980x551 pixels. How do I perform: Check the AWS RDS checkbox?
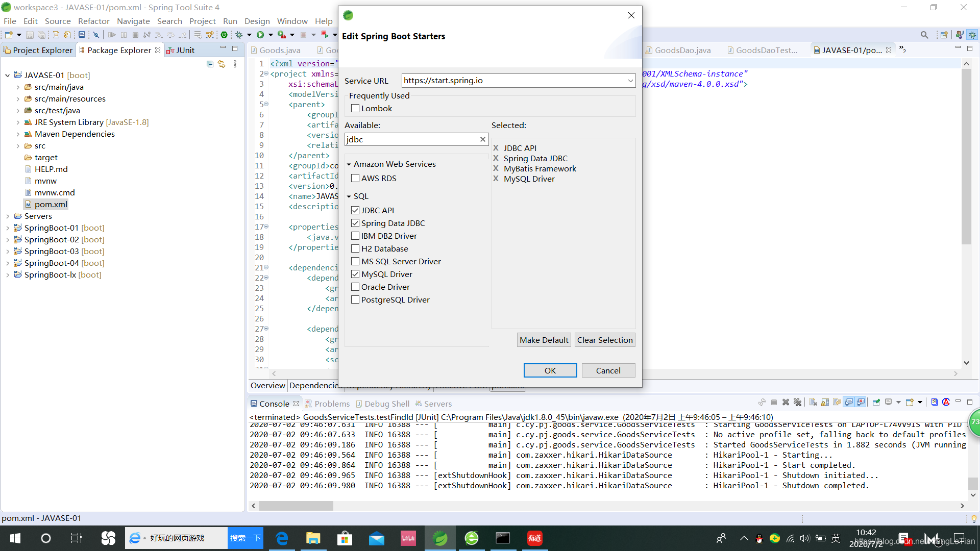[x=355, y=178]
